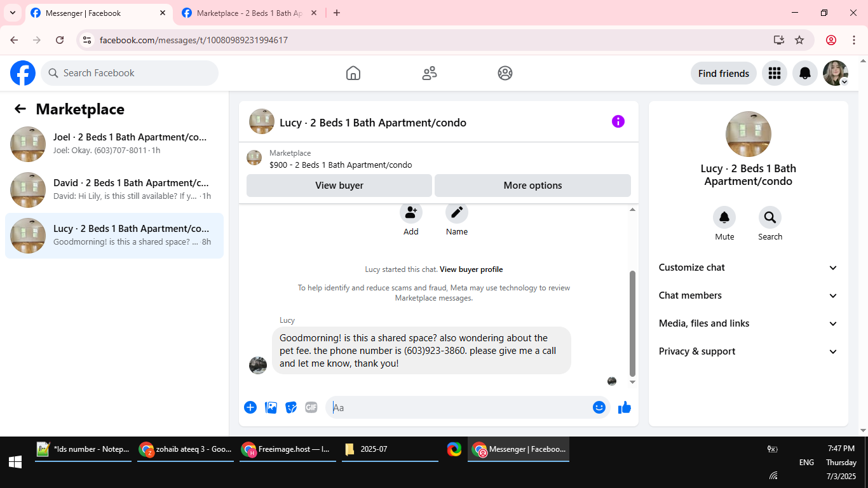
Task: Open the Home feed icon
Action: tap(353, 73)
